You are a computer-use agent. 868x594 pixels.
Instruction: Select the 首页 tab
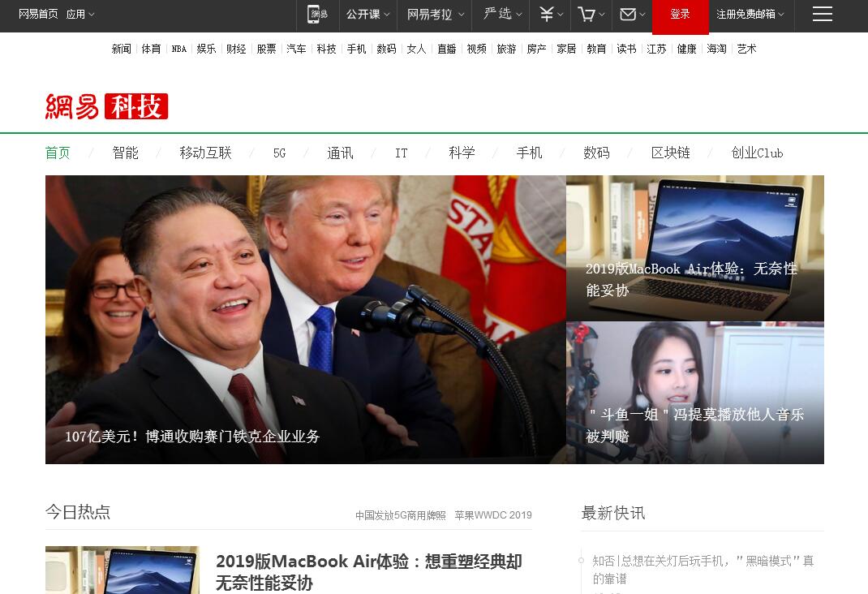(x=58, y=153)
